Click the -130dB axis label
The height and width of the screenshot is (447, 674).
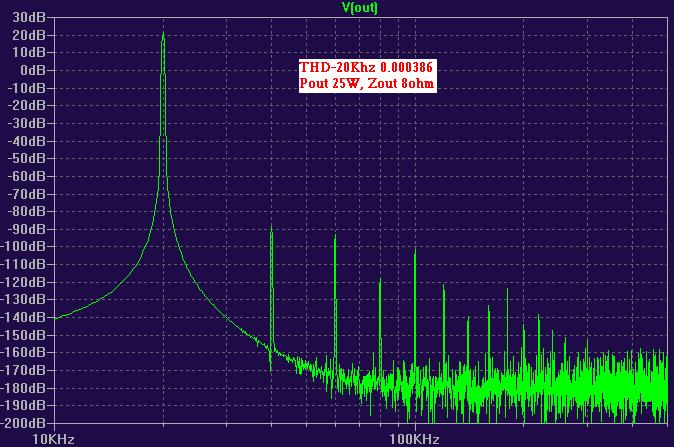click(23, 300)
